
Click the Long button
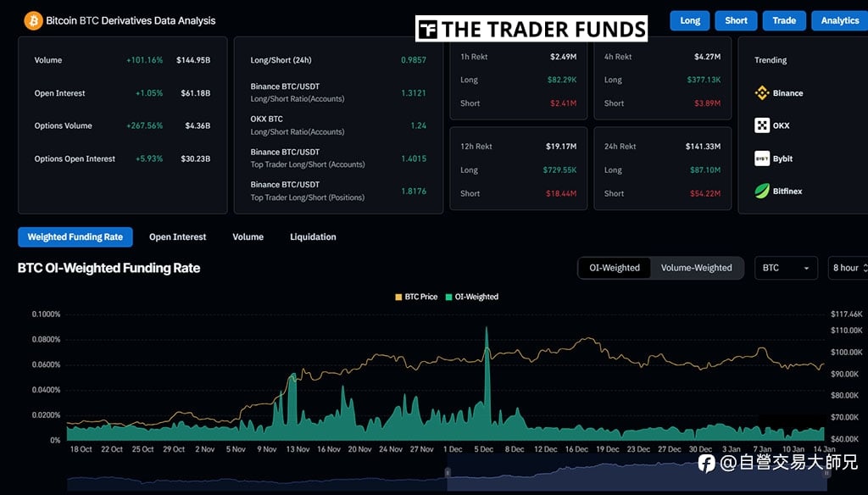point(690,20)
